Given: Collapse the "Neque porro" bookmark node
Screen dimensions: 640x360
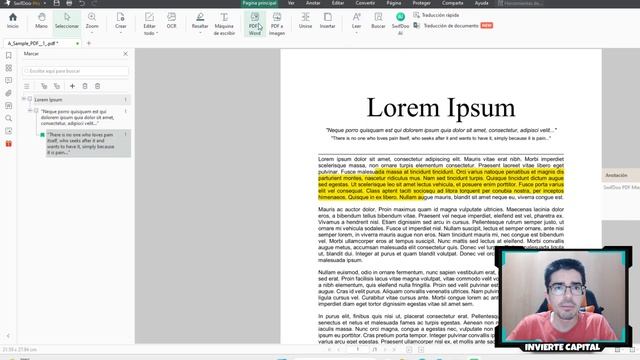Looking at the screenshot, I should (x=30, y=111).
